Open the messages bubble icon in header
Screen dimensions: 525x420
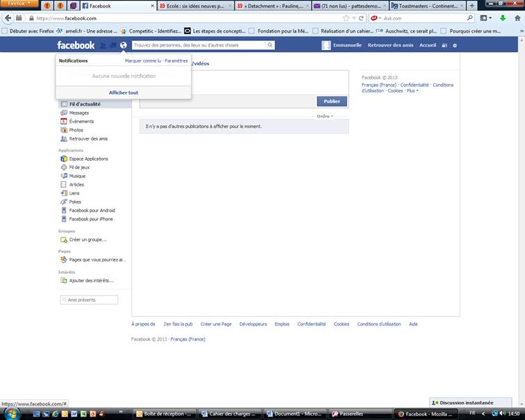113,45
